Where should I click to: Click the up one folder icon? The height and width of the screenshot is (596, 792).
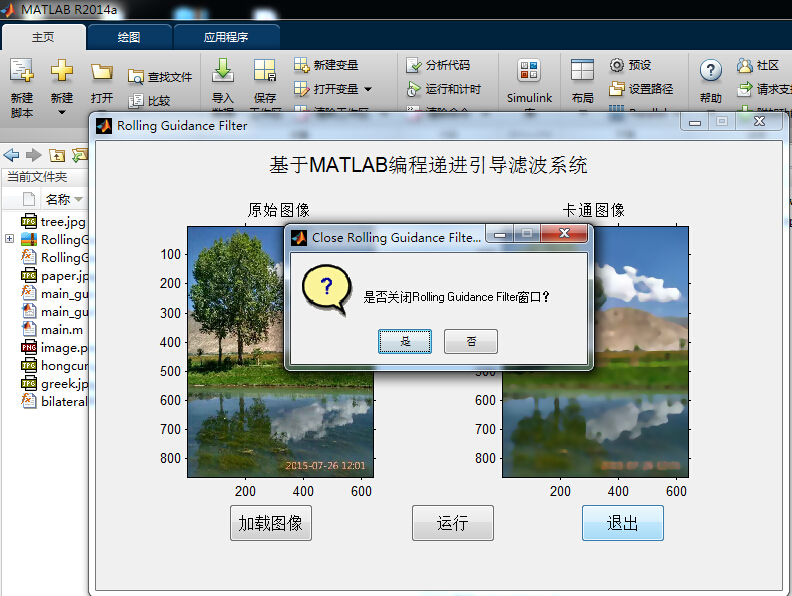point(57,156)
